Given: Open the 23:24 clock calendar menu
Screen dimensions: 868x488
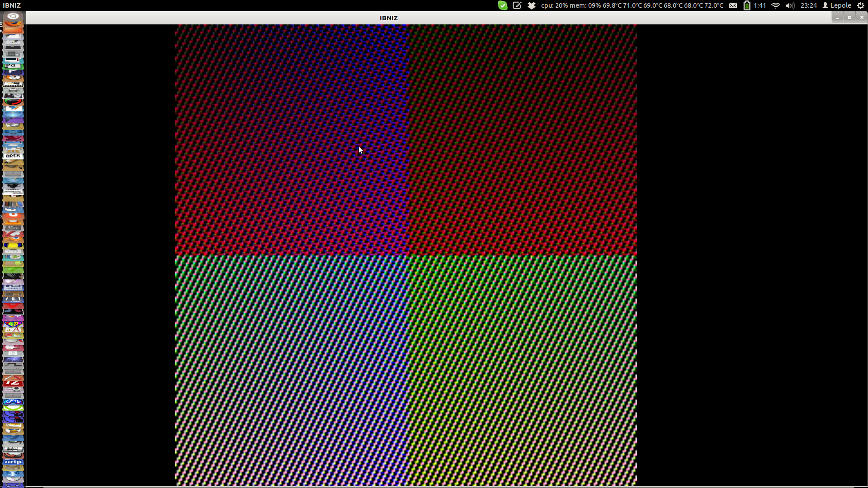Looking at the screenshot, I should (x=808, y=5).
